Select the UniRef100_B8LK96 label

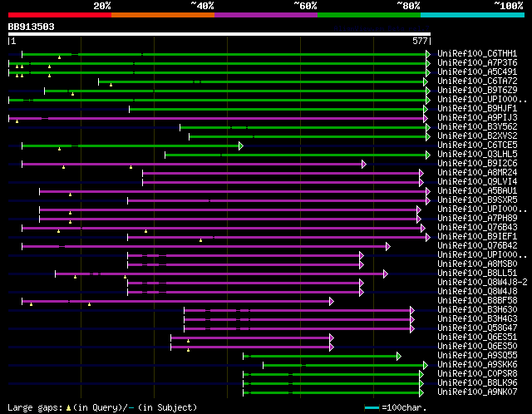(477, 383)
